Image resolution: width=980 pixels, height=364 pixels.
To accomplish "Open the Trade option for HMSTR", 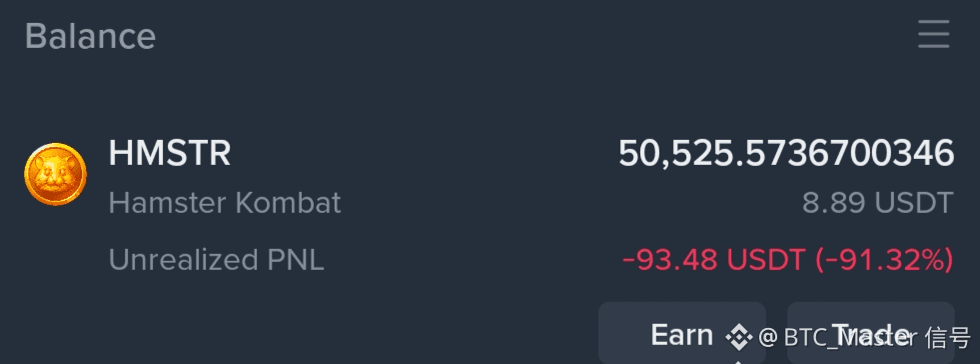I will point(871,333).
